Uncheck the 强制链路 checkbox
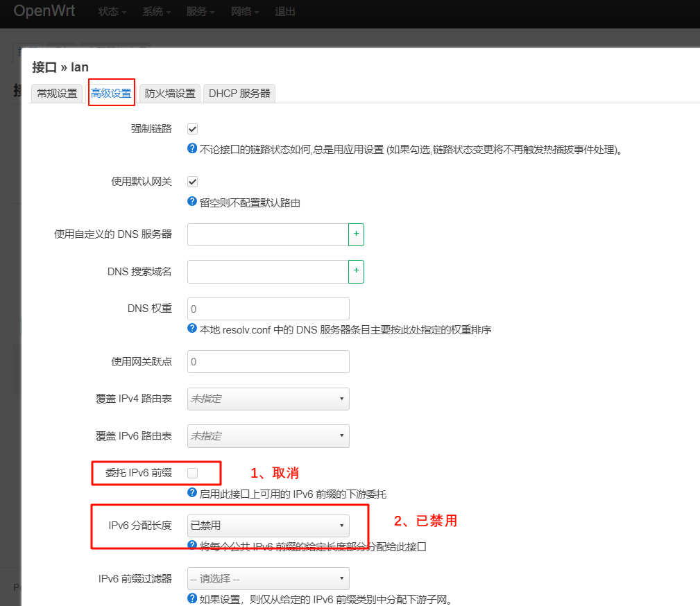Image resolution: width=700 pixels, height=606 pixels. 191,128
